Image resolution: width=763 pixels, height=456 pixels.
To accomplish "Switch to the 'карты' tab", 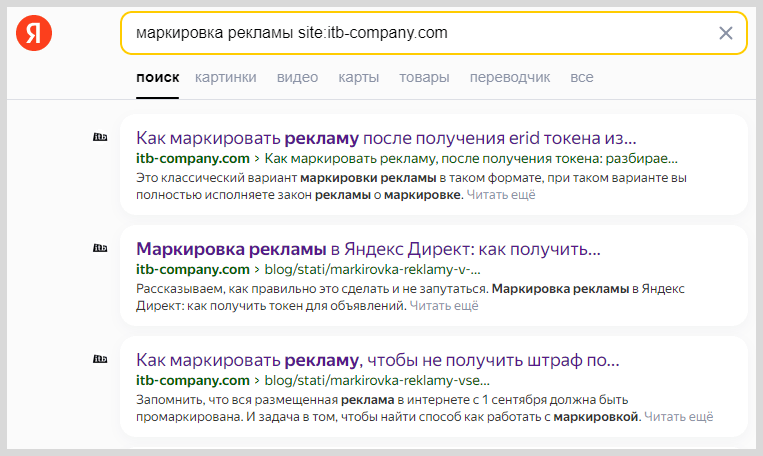I will pos(359,77).
